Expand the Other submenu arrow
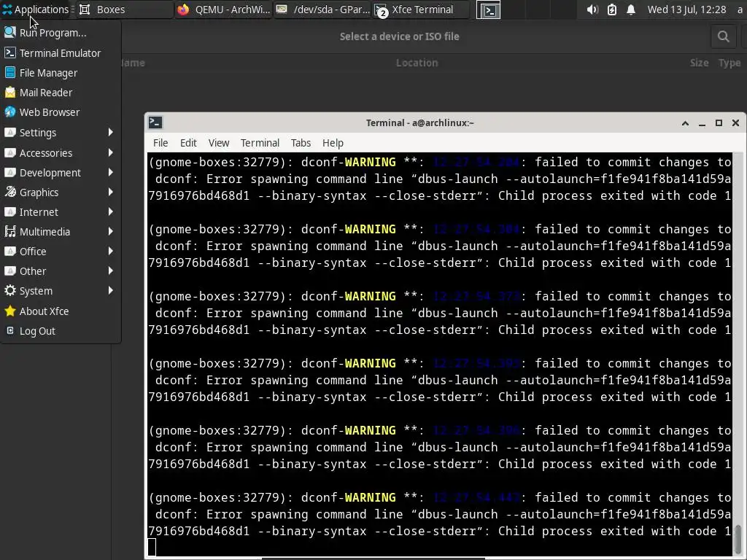Image resolution: width=747 pixels, height=560 pixels. (x=111, y=271)
